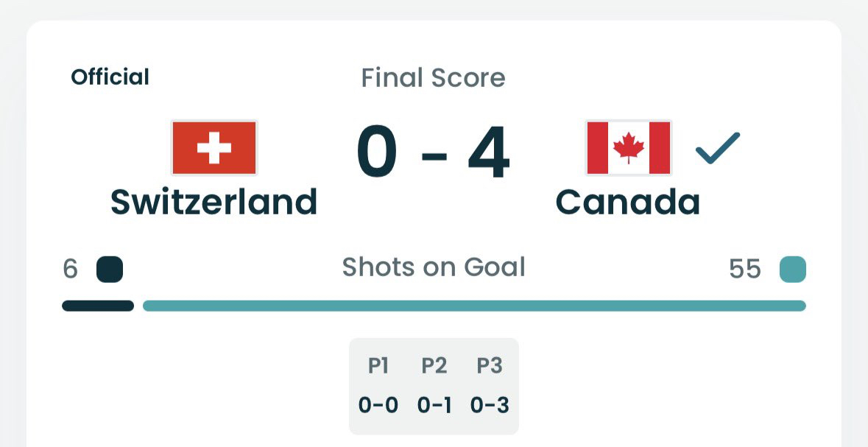This screenshot has height=447, width=868.
Task: Click the Canada maple leaf flag
Action: [628, 147]
